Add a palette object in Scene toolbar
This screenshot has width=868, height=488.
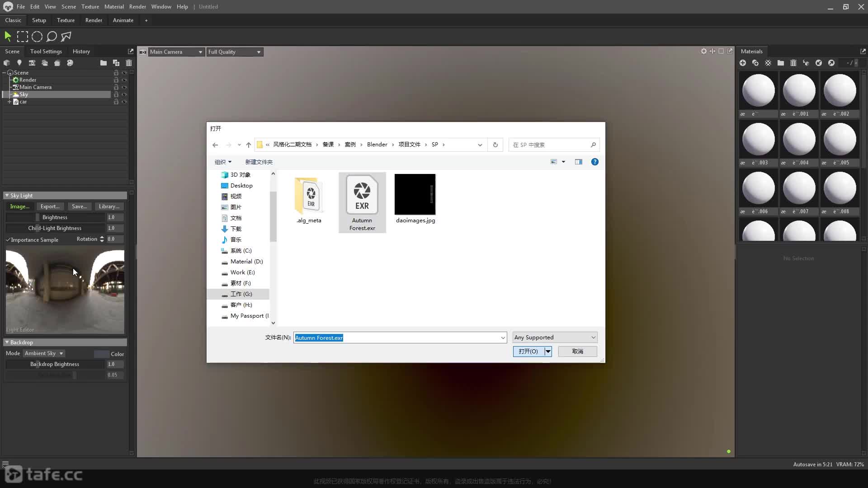70,63
